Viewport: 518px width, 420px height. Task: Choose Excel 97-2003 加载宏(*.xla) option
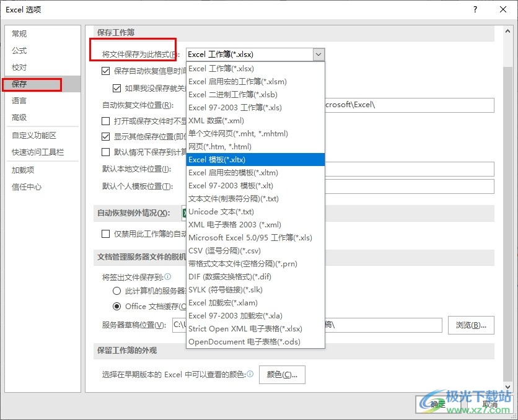coord(255,316)
